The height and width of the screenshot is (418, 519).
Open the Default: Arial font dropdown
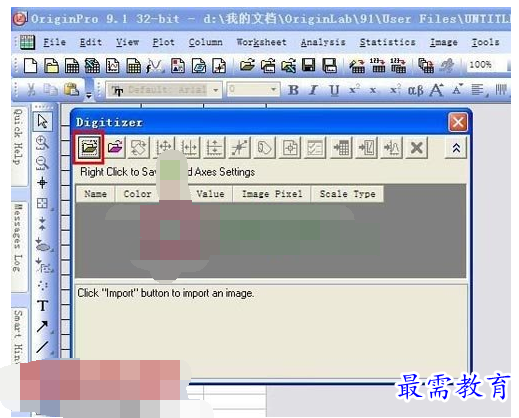[x=216, y=90]
